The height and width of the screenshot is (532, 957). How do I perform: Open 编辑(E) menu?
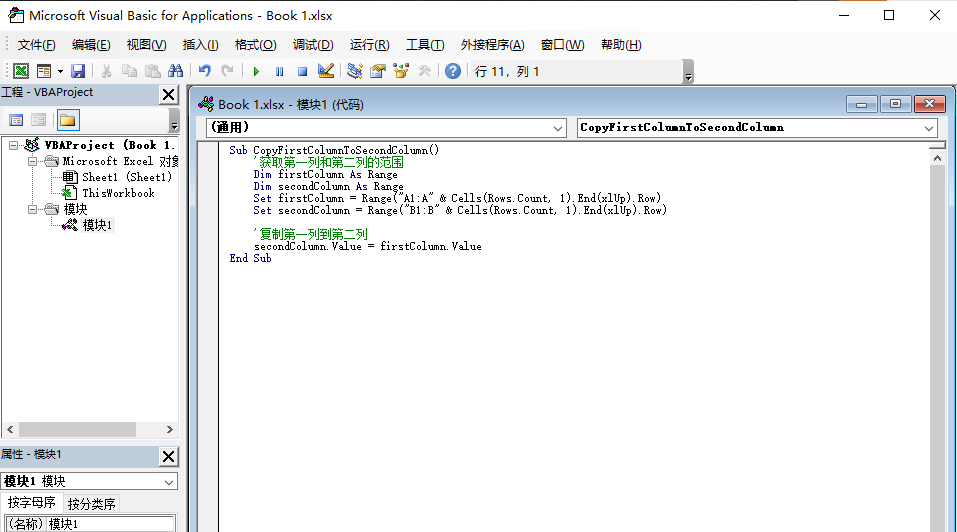pyautogui.click(x=91, y=45)
